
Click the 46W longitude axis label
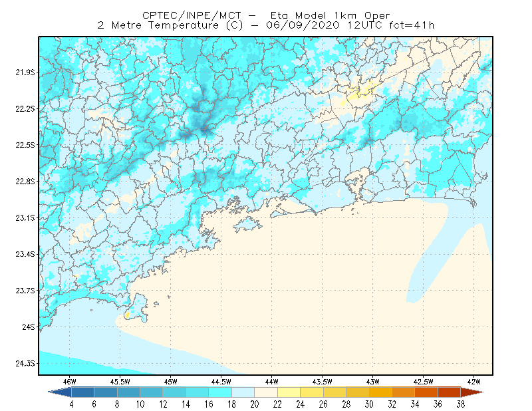[x=70, y=382]
